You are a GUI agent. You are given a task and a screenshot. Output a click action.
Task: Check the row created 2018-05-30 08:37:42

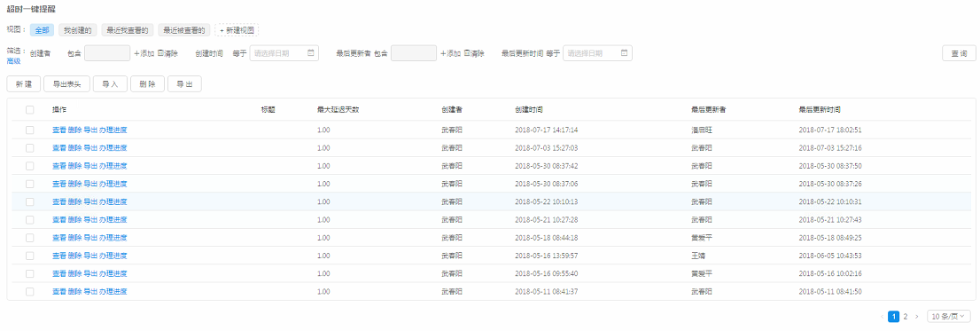click(29, 166)
